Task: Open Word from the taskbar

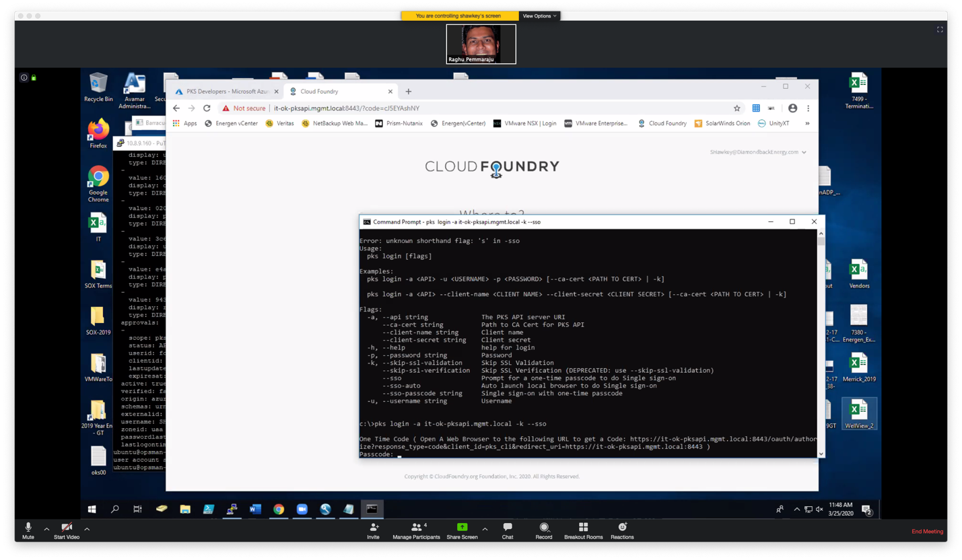Action: (x=255, y=510)
